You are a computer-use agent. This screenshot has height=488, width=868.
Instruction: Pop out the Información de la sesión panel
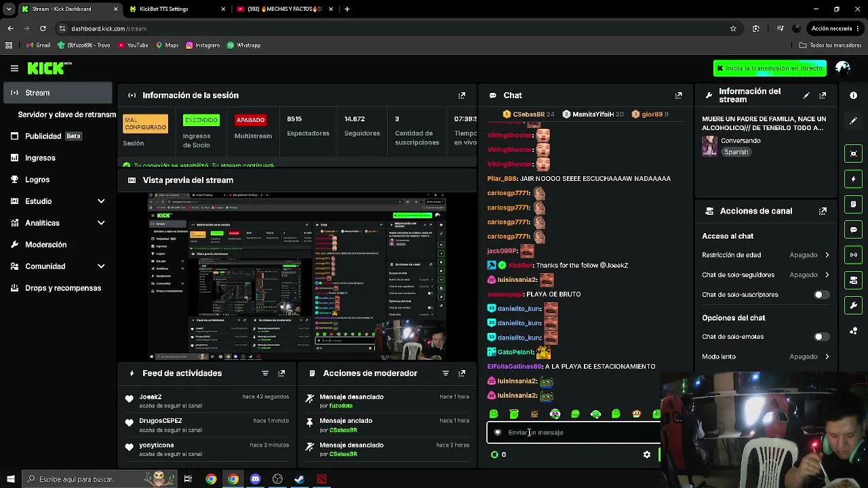click(x=462, y=96)
